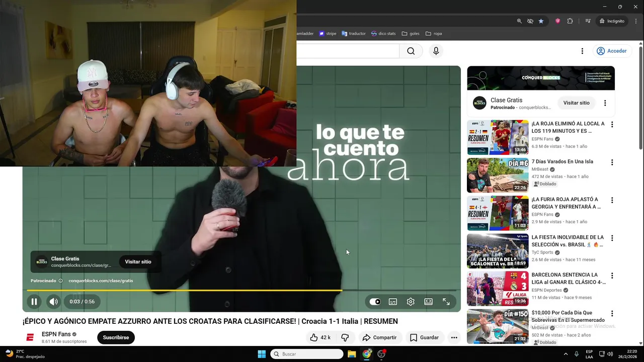This screenshot has height=362, width=644.
Task: Open dico stats bookmark
Action: [x=383, y=34]
